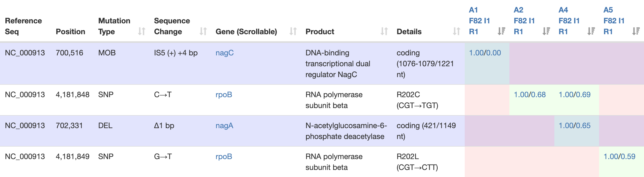The width and height of the screenshot is (644, 177).
Task: Click the rpoB link for R202C row
Action: coord(224,94)
